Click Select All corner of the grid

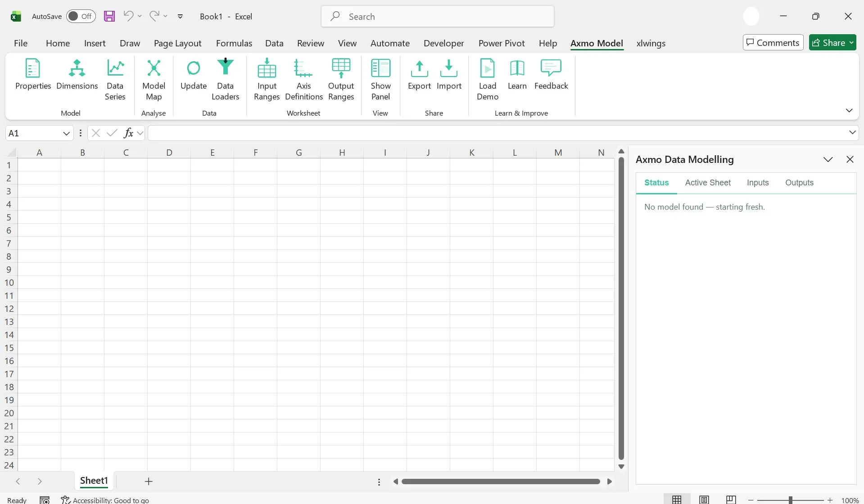pyautogui.click(x=12, y=152)
